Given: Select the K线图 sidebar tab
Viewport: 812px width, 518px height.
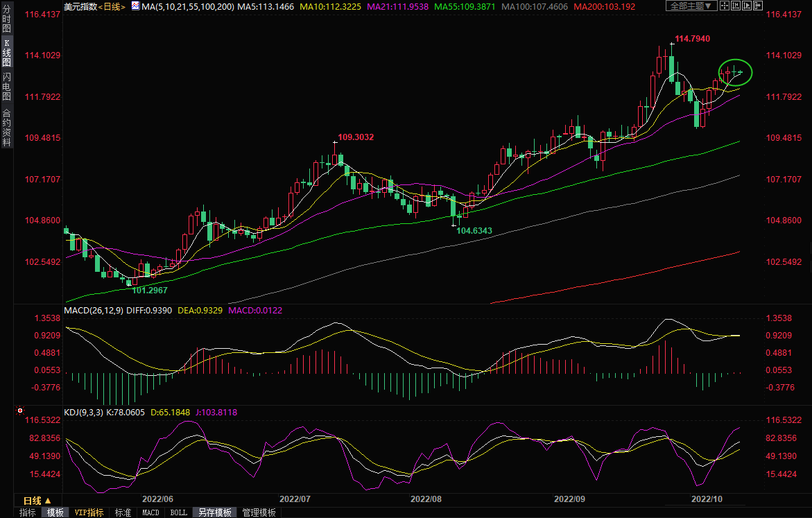Looking at the screenshot, I should point(6,52).
